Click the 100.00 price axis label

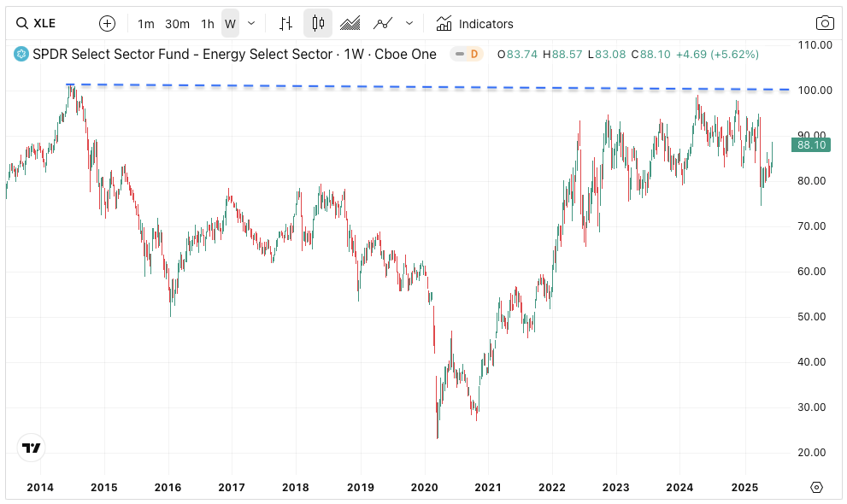tap(815, 90)
